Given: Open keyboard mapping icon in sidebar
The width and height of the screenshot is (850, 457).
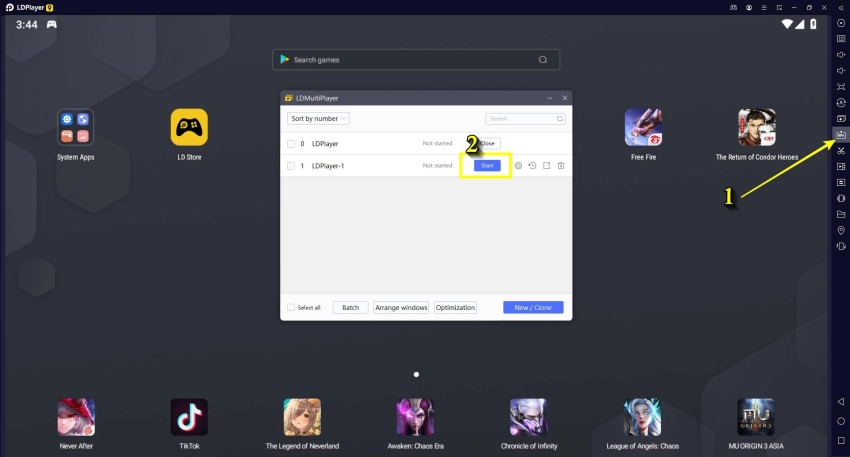Looking at the screenshot, I should (841, 38).
